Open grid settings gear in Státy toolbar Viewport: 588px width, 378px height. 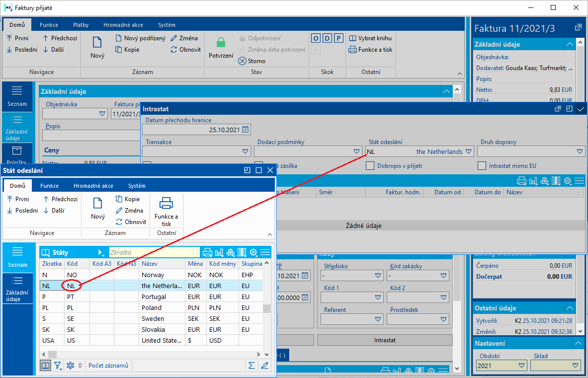point(253,252)
